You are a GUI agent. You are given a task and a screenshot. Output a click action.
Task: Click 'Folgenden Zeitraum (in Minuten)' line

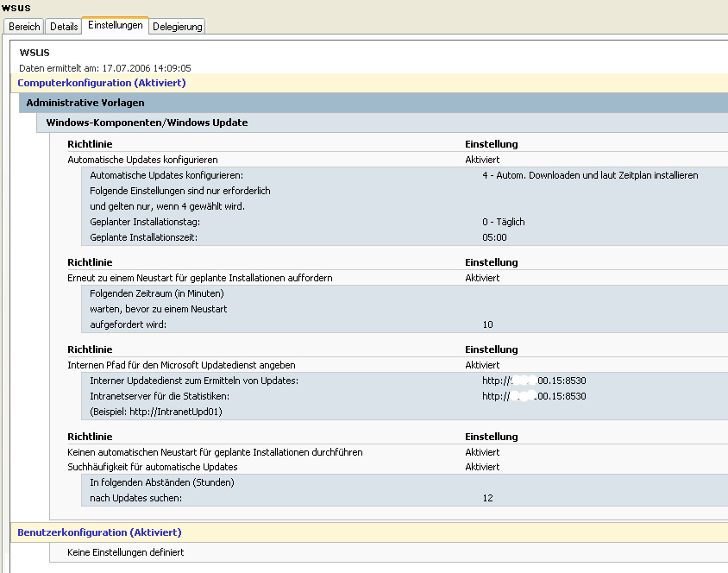pos(157,293)
